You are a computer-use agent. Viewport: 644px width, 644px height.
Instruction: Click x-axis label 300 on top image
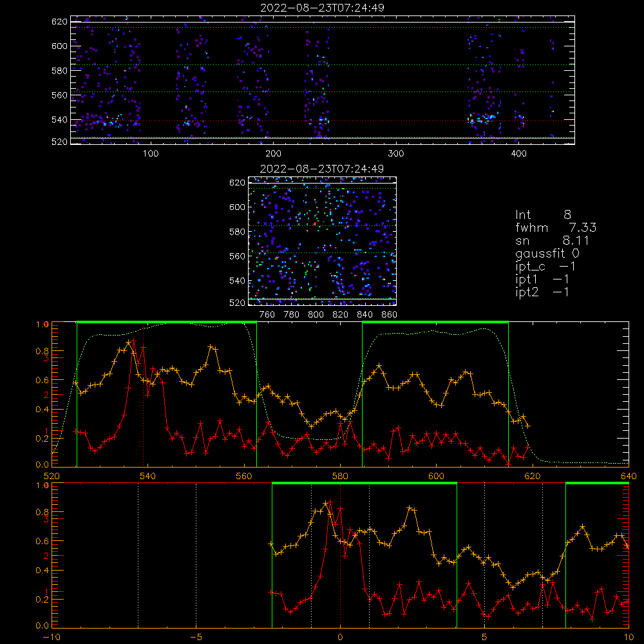[396, 154]
